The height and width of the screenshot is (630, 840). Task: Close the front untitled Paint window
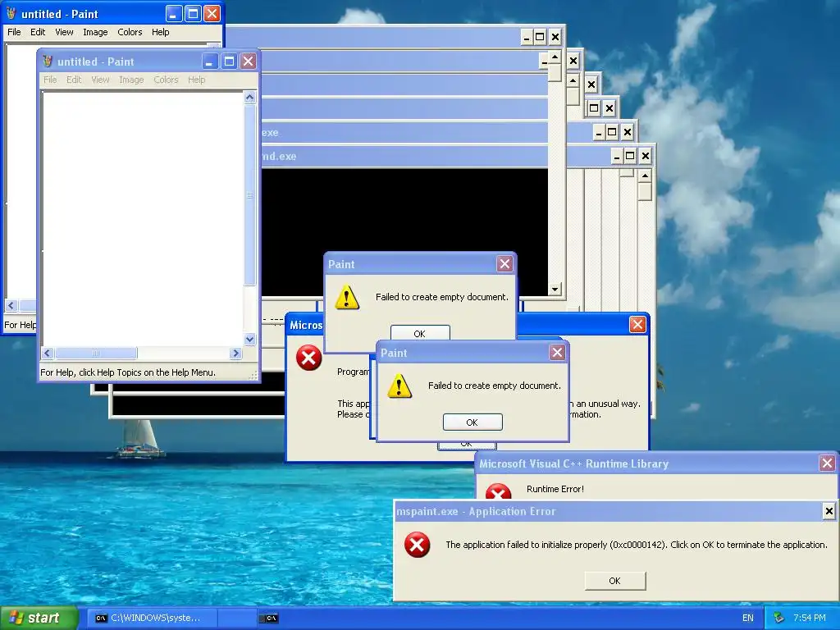[248, 62]
